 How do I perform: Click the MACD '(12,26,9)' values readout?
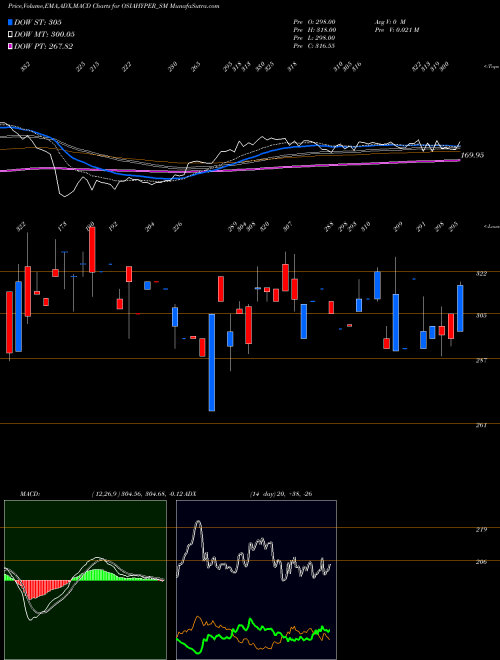pos(137,494)
